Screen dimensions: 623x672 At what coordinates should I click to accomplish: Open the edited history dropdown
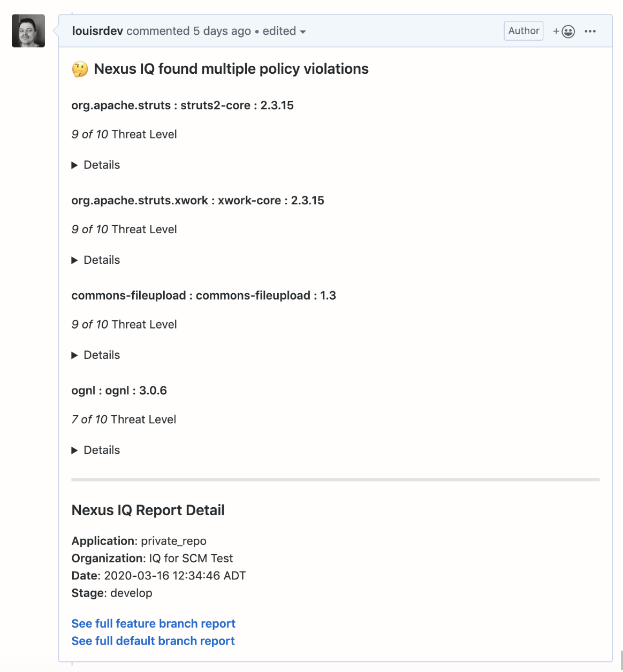pyautogui.click(x=284, y=32)
